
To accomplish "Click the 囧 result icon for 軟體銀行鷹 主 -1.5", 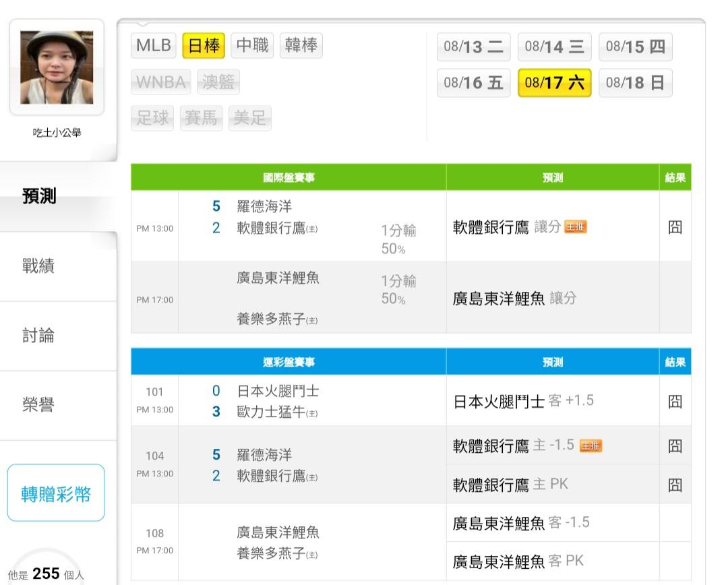I will point(675,445).
